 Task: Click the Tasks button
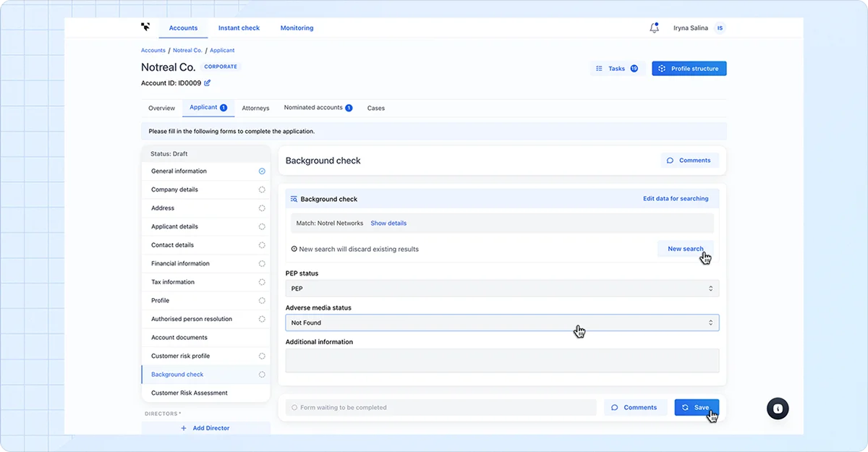617,69
